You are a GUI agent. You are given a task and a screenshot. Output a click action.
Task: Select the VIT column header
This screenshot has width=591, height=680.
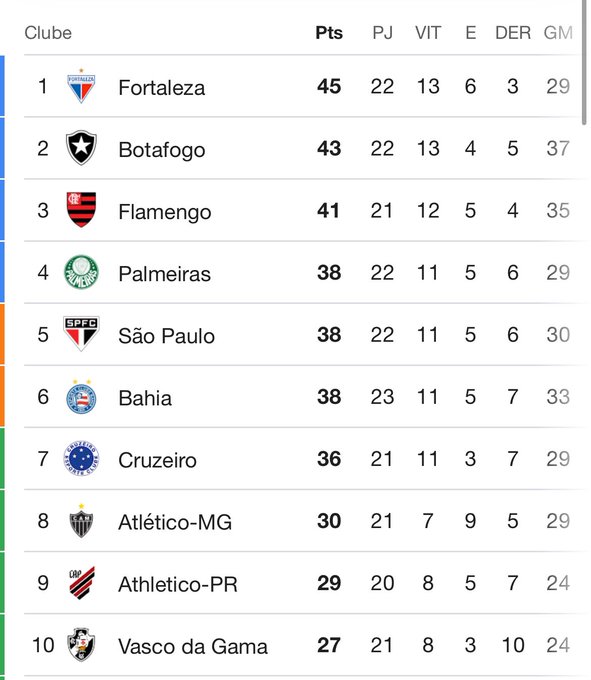[428, 33]
